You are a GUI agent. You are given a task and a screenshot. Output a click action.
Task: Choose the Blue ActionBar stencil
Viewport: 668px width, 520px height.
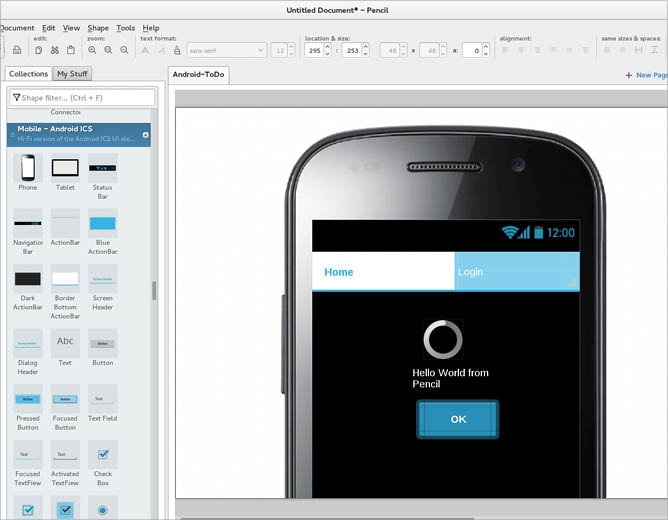[102, 224]
